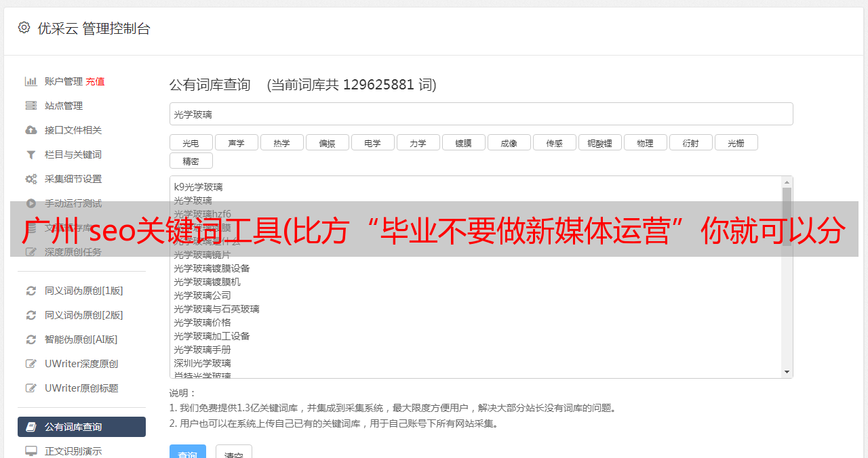Open UWriter原创标题 page
868x458 pixels.
coord(81,388)
